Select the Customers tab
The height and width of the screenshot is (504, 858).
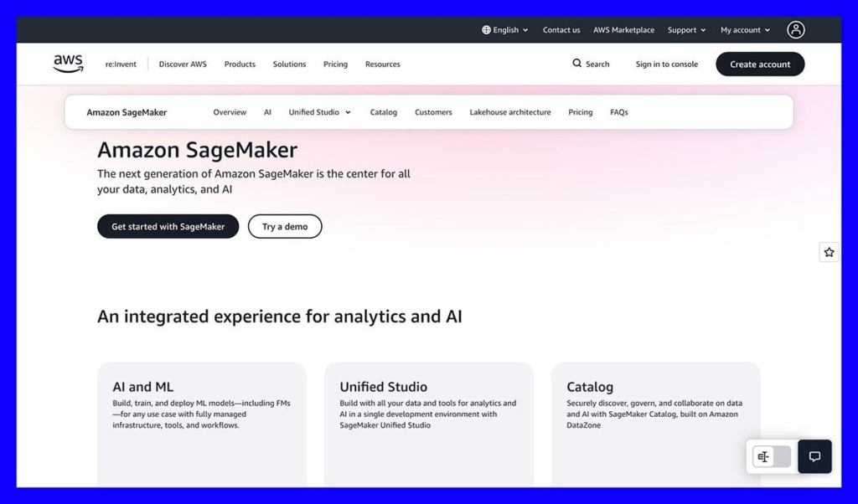coord(433,112)
